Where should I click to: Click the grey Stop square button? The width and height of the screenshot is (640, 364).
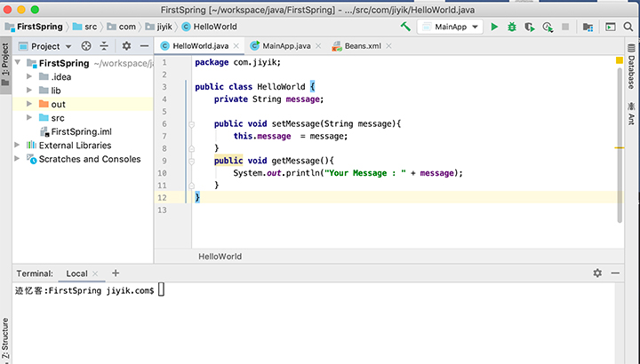(565, 27)
